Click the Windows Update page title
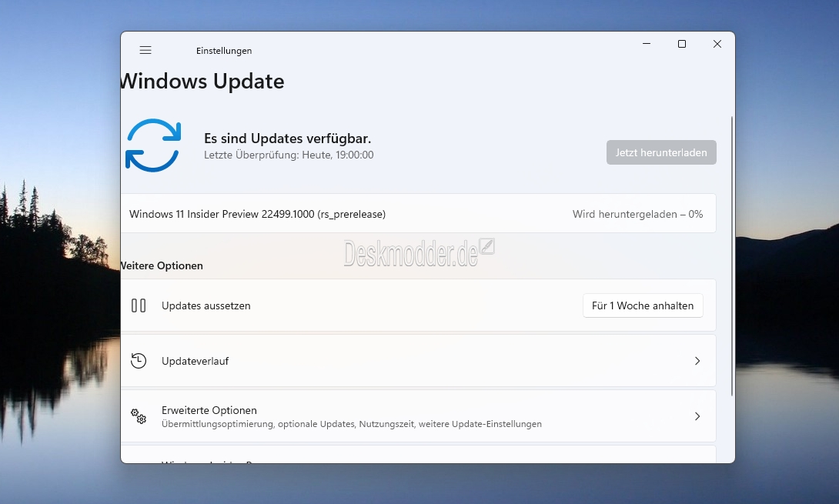 point(202,82)
